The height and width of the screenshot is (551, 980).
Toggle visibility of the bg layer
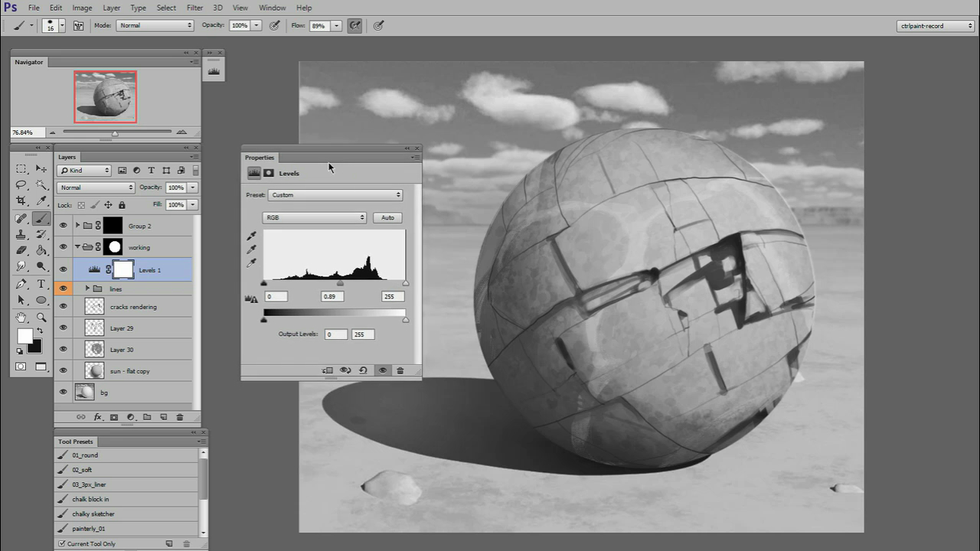point(64,393)
